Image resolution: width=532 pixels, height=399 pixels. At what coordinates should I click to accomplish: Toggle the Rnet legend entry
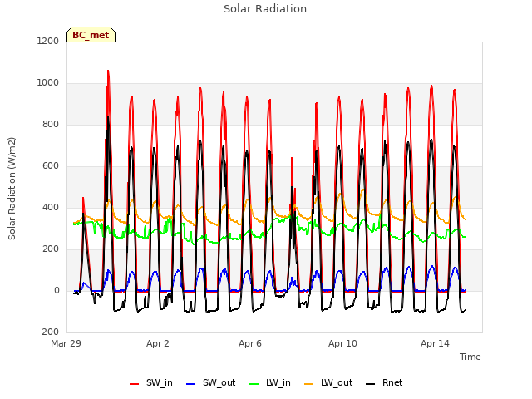pos(384,383)
